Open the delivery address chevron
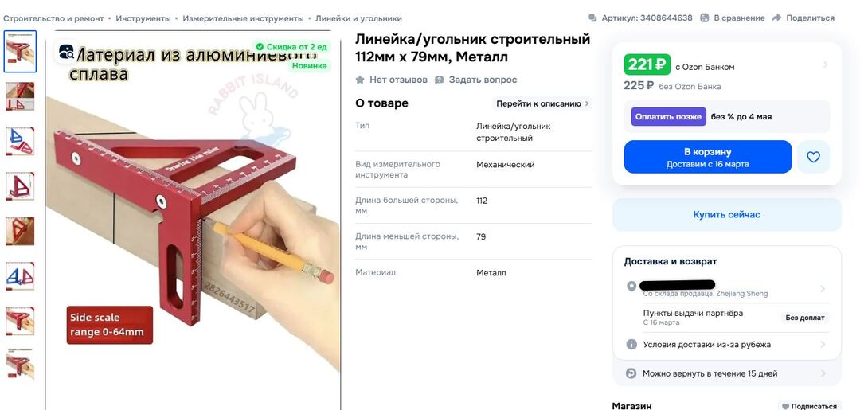Viewport: 868px width, 410px height. tap(823, 288)
